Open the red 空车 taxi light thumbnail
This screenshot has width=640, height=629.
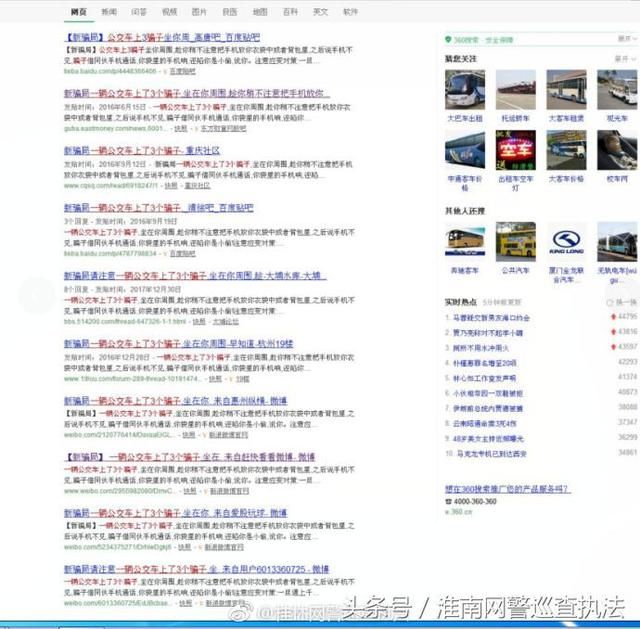point(516,150)
